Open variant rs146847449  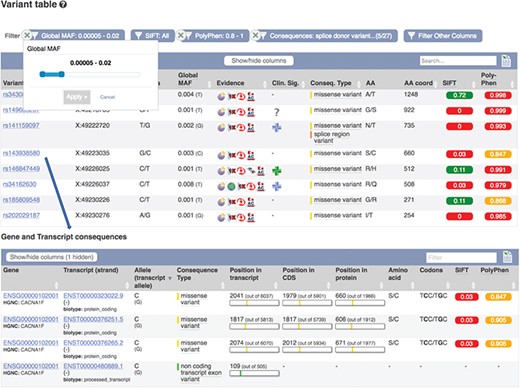click(21, 169)
